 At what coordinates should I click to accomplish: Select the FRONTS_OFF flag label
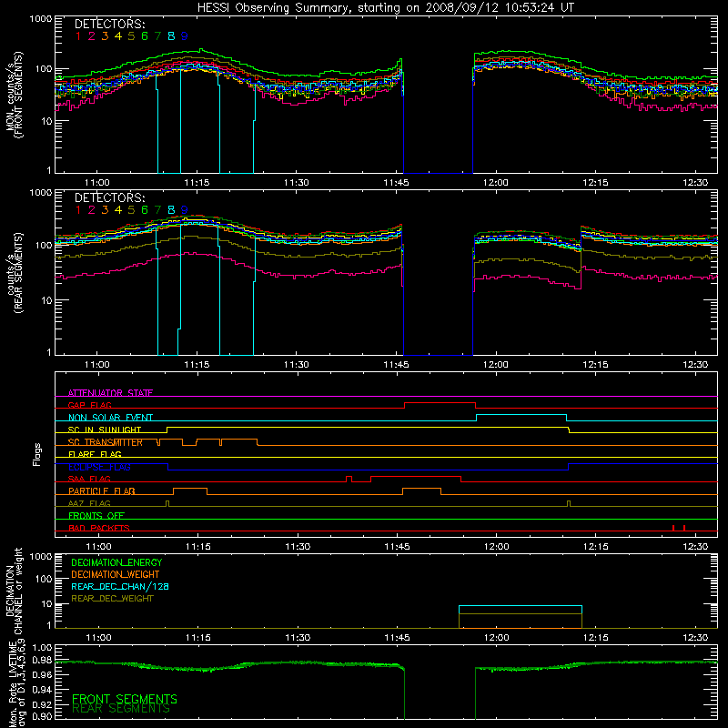pyautogui.click(x=96, y=516)
